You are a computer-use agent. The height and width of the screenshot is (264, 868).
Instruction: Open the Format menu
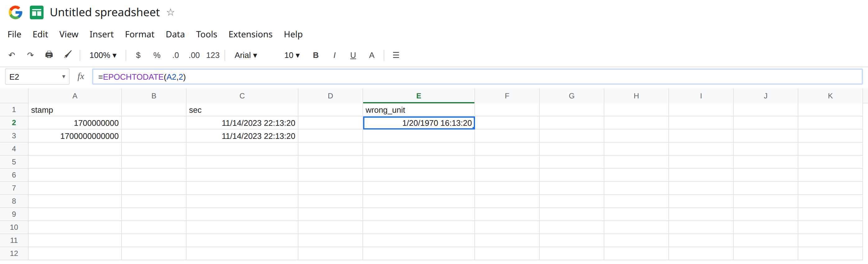(x=140, y=35)
